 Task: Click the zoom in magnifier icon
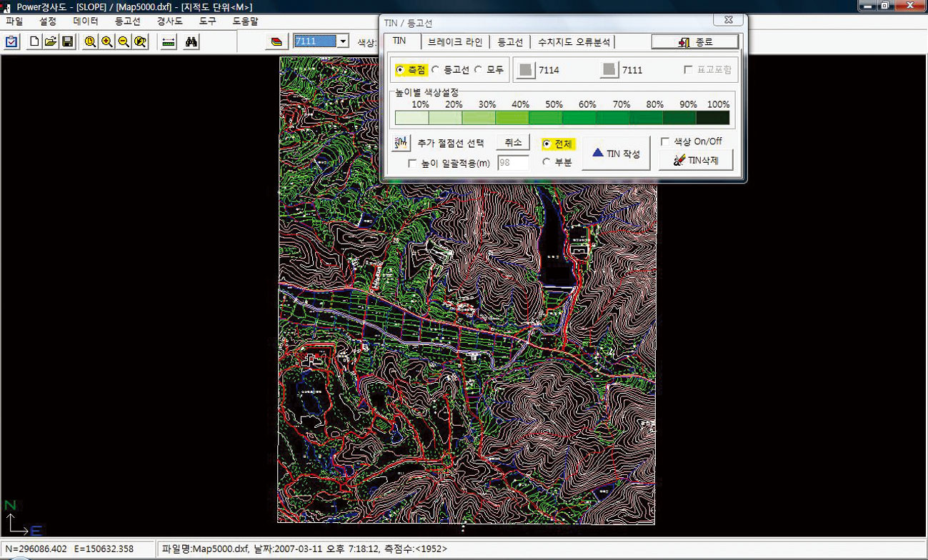coord(107,41)
